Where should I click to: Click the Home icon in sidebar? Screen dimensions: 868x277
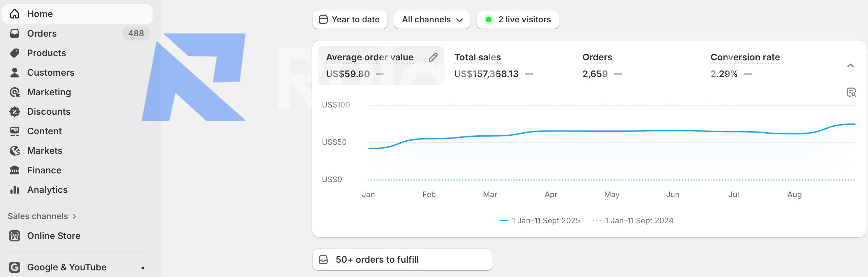coord(15,14)
